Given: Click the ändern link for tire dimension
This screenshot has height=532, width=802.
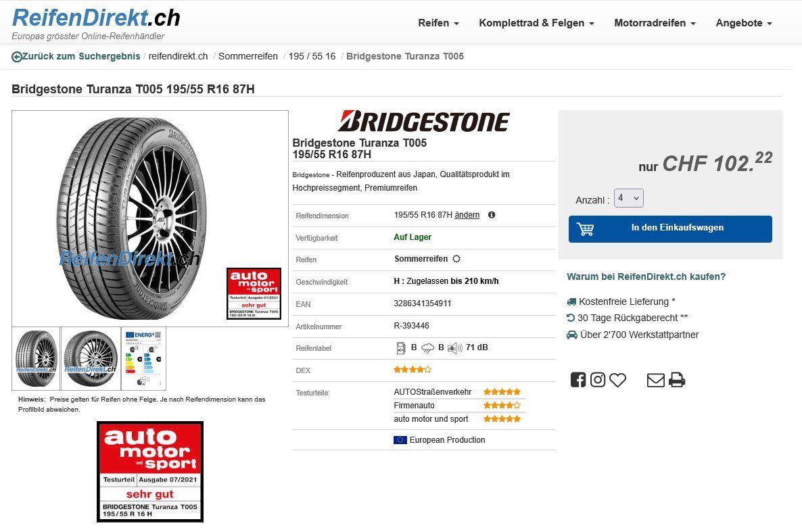Looking at the screenshot, I should click(x=467, y=215).
